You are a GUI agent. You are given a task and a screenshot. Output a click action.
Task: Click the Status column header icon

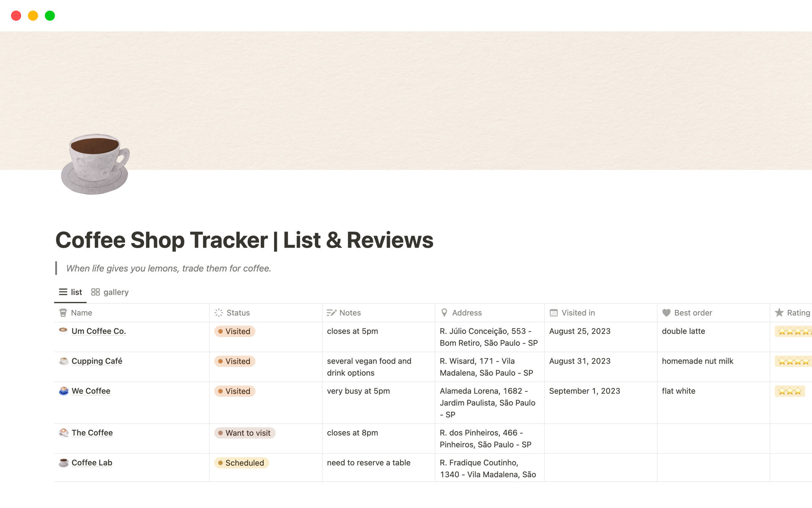[x=219, y=312]
